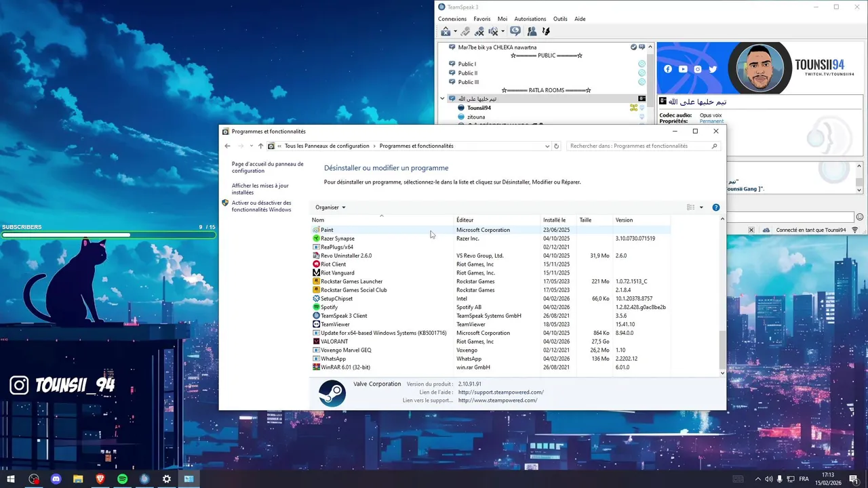Screen dimensions: 868x488
Task: Select Public II channel in TeamSpeak
Action: (467, 73)
